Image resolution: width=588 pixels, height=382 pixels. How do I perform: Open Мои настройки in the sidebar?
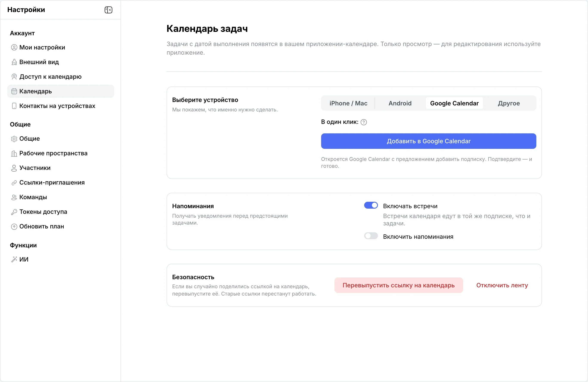coord(61,47)
